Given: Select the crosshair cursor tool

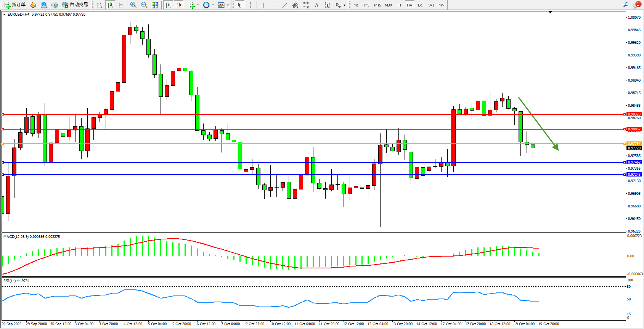Looking at the screenshot, I should point(250,5).
